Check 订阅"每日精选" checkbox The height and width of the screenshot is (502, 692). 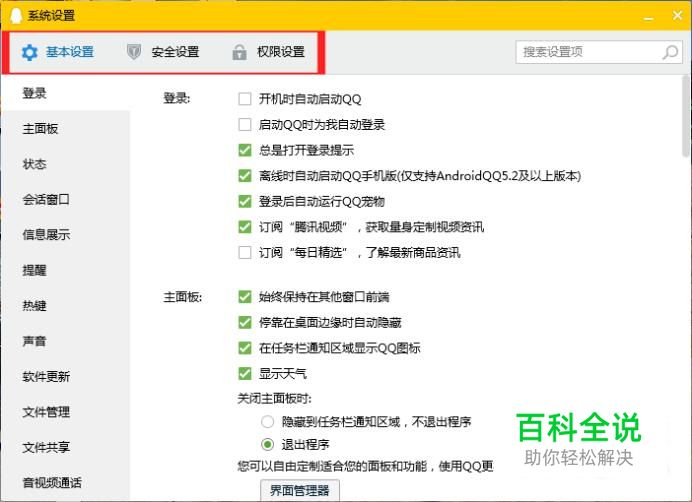click(244, 253)
